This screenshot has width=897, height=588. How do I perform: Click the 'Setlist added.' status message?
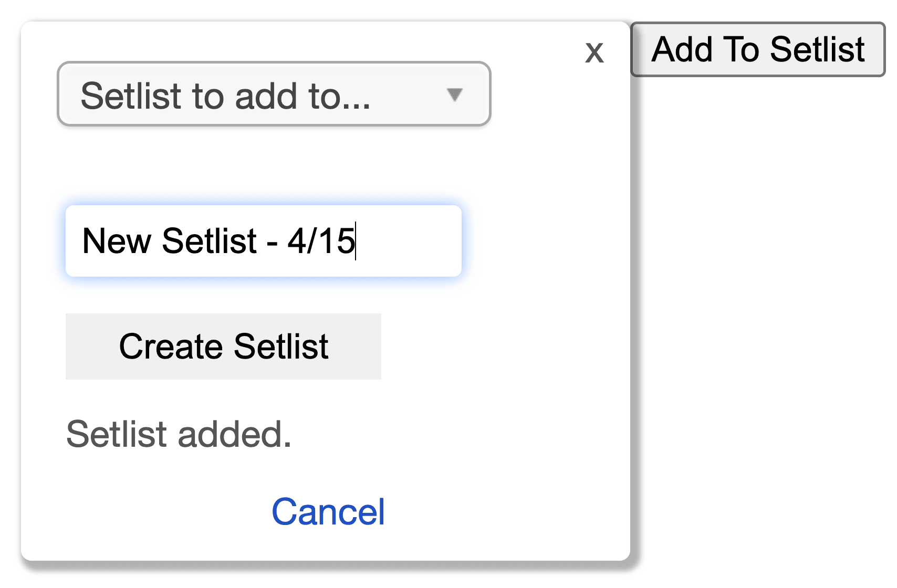point(179,434)
